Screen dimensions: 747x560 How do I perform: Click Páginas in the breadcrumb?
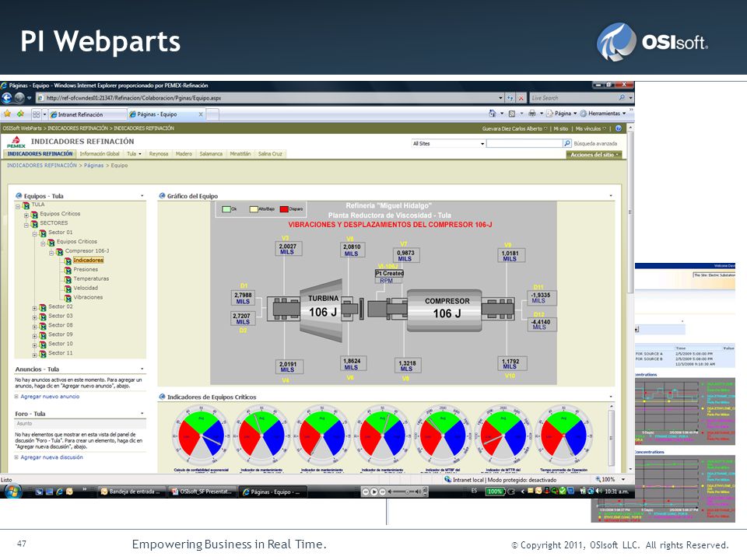[x=94, y=165]
